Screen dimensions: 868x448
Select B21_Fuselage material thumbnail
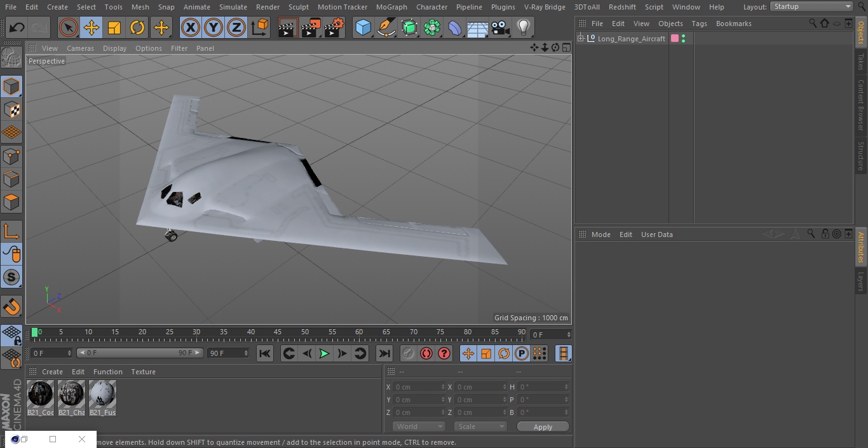102,394
